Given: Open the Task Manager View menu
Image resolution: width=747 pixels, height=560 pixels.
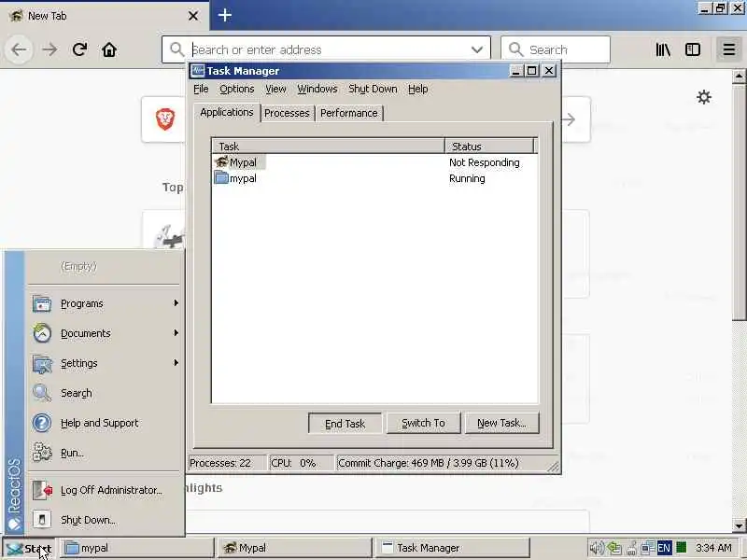Looking at the screenshot, I should pyautogui.click(x=275, y=89).
